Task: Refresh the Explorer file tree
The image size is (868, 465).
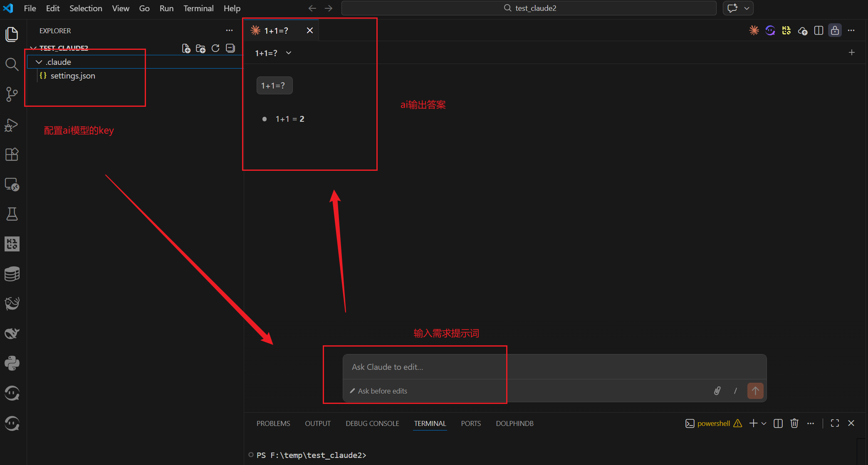Action: pos(215,48)
